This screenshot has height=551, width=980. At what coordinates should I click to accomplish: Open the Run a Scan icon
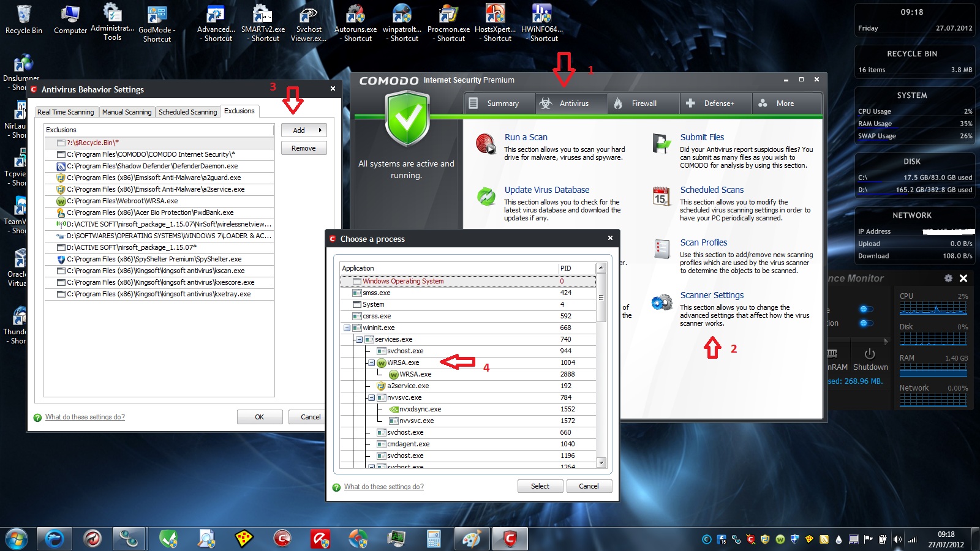(x=486, y=144)
